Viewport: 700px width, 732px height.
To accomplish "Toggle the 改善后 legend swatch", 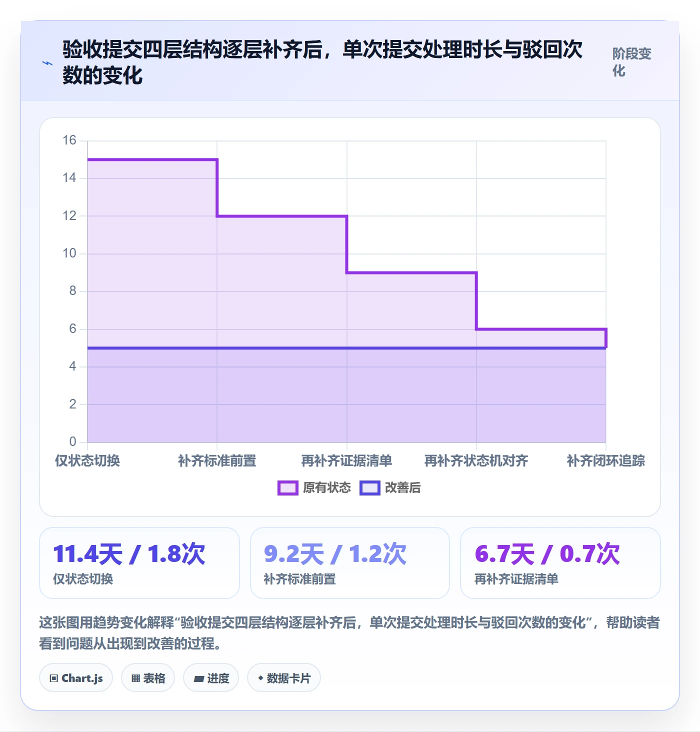I will pyautogui.click(x=370, y=488).
